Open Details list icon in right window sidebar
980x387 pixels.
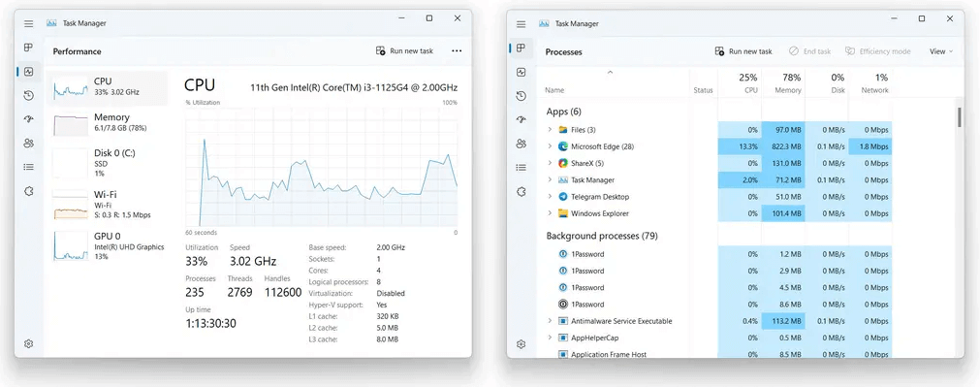point(521,168)
